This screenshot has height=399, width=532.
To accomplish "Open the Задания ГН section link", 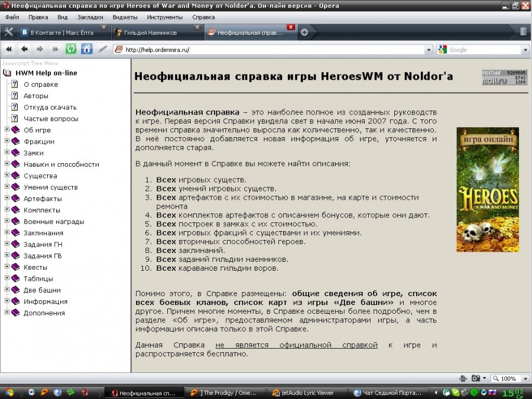I will click(43, 244).
